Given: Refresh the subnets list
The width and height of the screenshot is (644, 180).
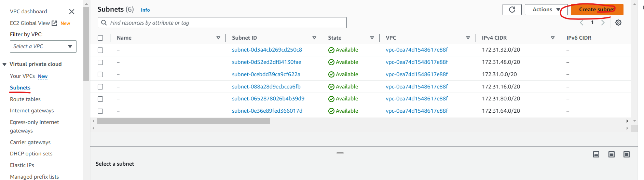Looking at the screenshot, I should tap(512, 10).
